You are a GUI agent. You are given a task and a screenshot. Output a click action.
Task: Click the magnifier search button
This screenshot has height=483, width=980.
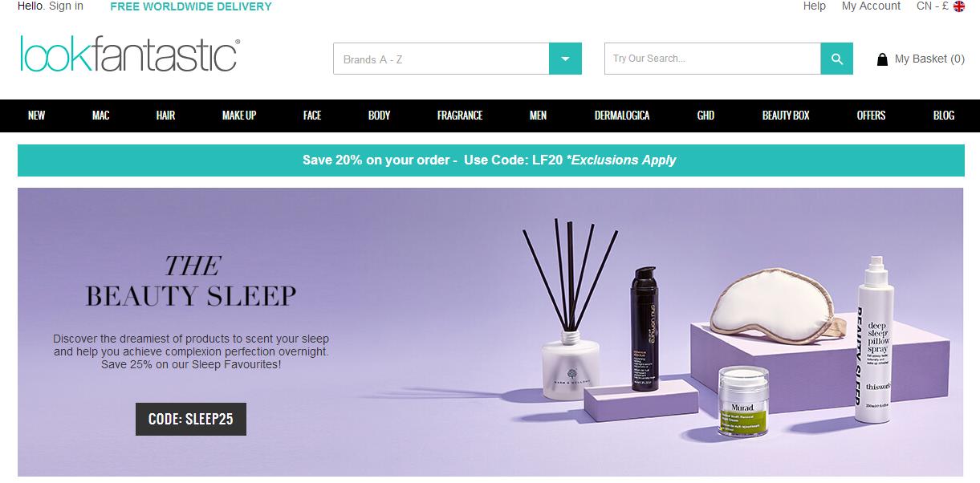836,59
